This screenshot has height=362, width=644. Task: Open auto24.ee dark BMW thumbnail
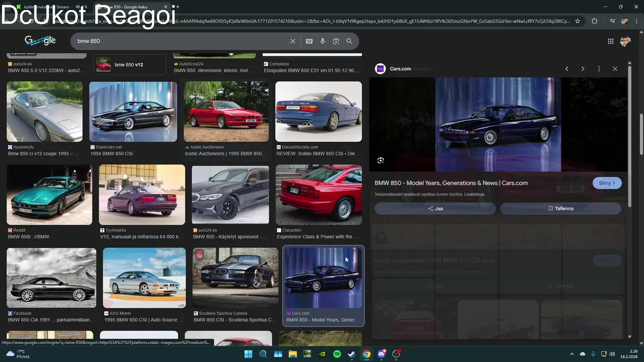pyautogui.click(x=230, y=195)
